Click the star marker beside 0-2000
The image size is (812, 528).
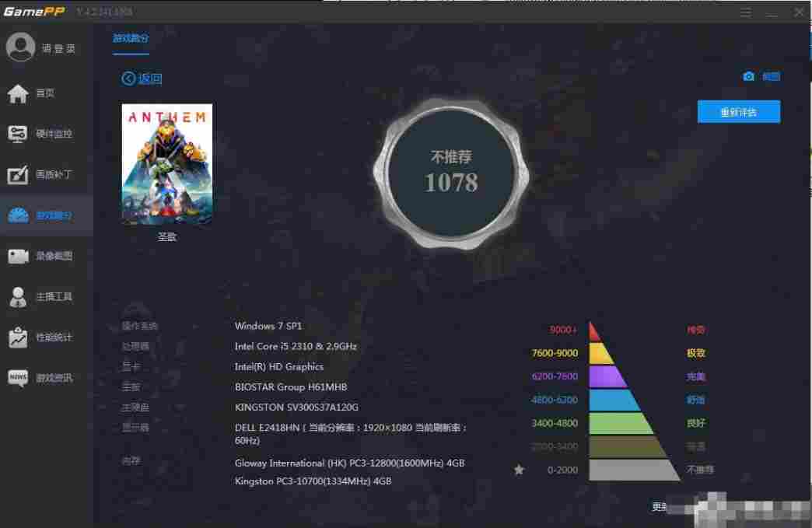click(x=519, y=470)
